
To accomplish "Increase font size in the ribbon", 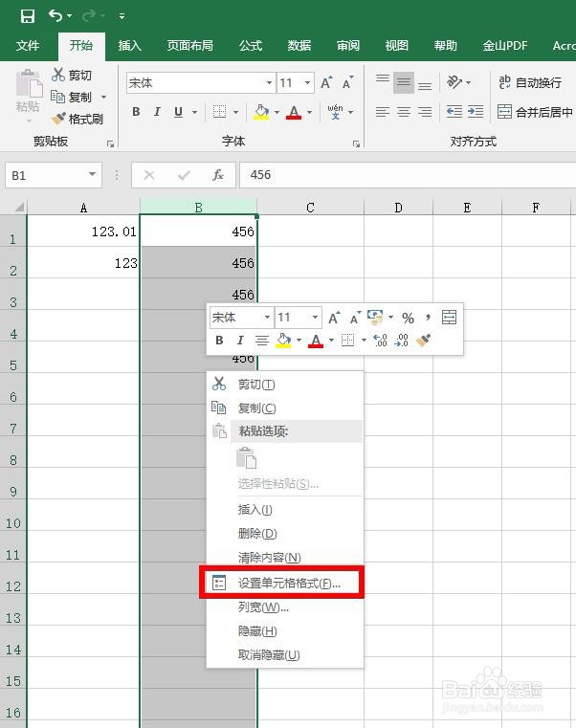I will point(326,82).
